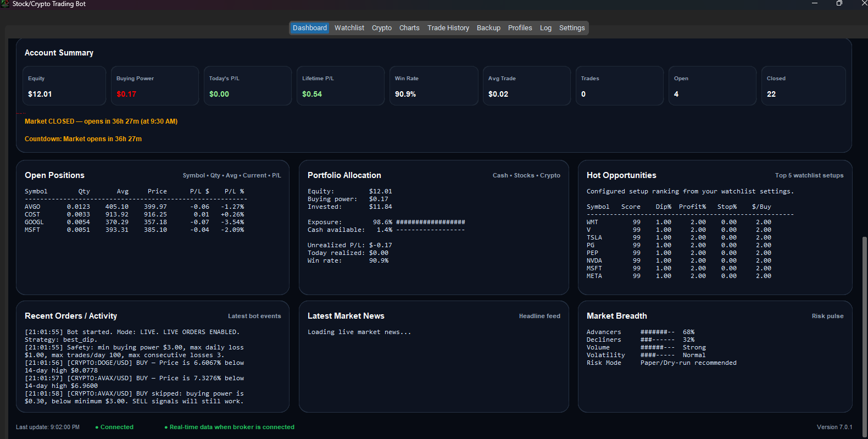Click the Headline feed label
Screen dimensions: 868x439
pyautogui.click(x=539, y=316)
